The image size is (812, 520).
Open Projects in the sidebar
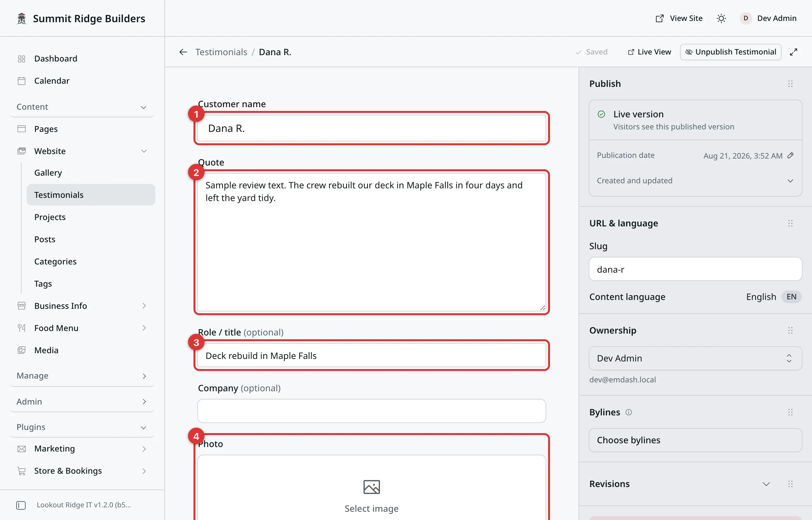tap(50, 217)
